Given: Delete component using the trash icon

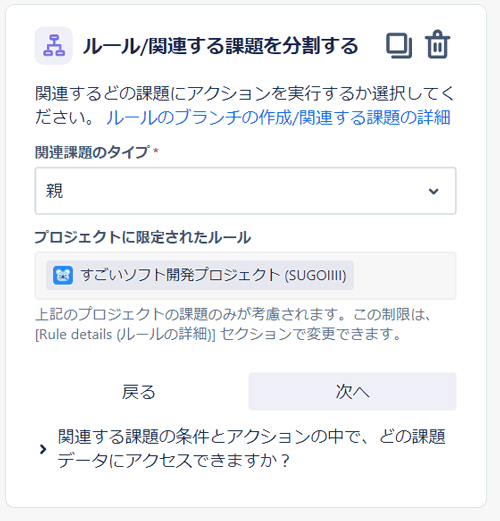Looking at the screenshot, I should coord(437,45).
